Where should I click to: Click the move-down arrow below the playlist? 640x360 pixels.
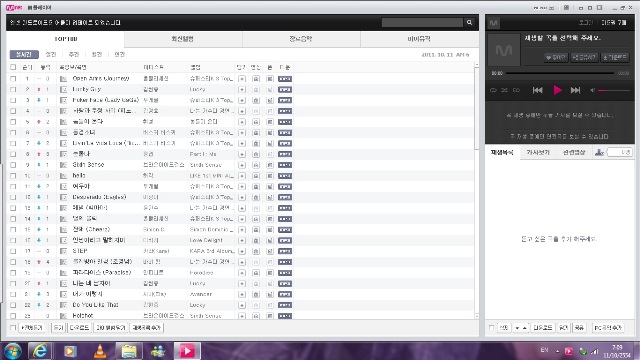517,328
